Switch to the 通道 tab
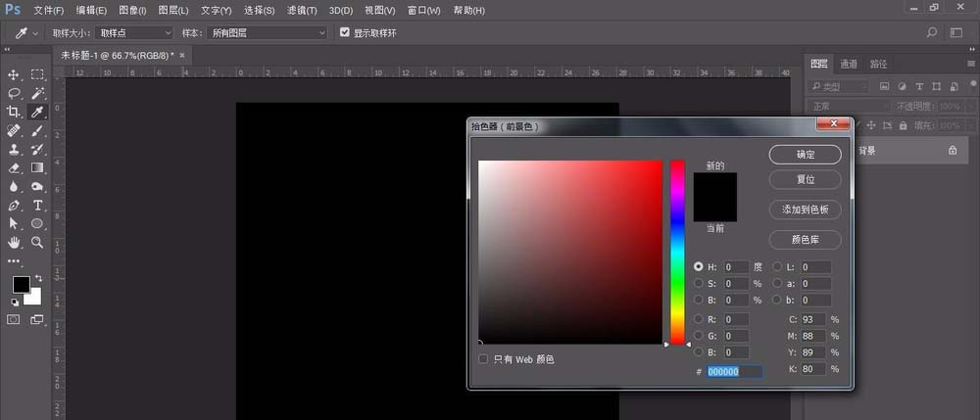This screenshot has width=980, height=420. (x=849, y=64)
